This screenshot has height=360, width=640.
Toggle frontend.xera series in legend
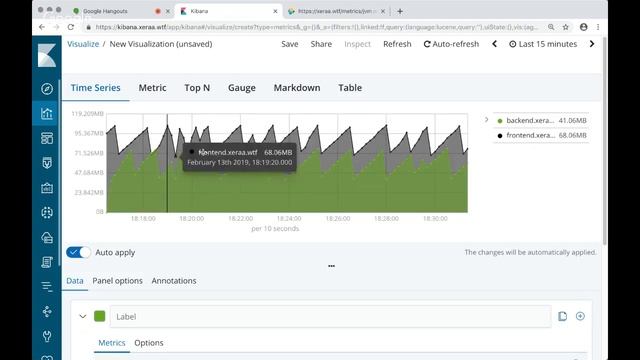click(x=542, y=135)
